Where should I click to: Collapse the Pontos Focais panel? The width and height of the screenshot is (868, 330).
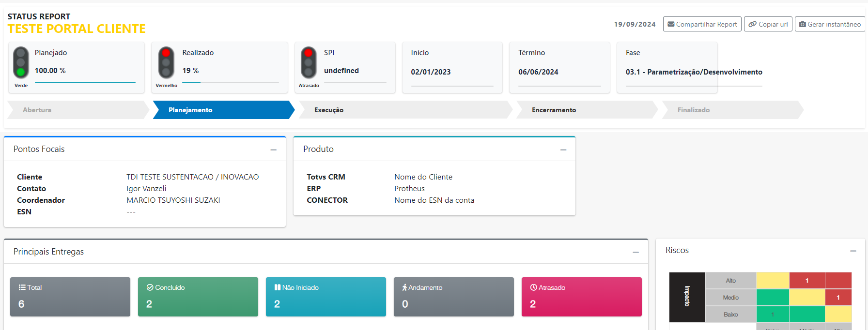coord(274,150)
